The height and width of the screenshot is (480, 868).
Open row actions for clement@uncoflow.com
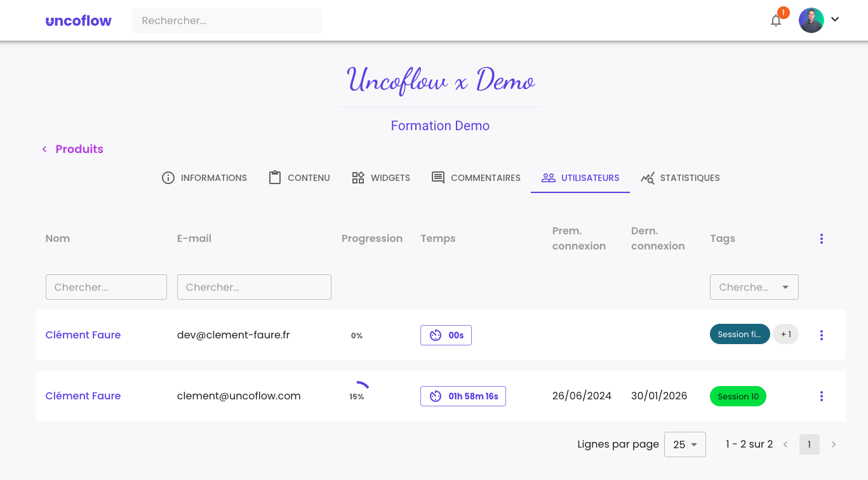(822, 396)
